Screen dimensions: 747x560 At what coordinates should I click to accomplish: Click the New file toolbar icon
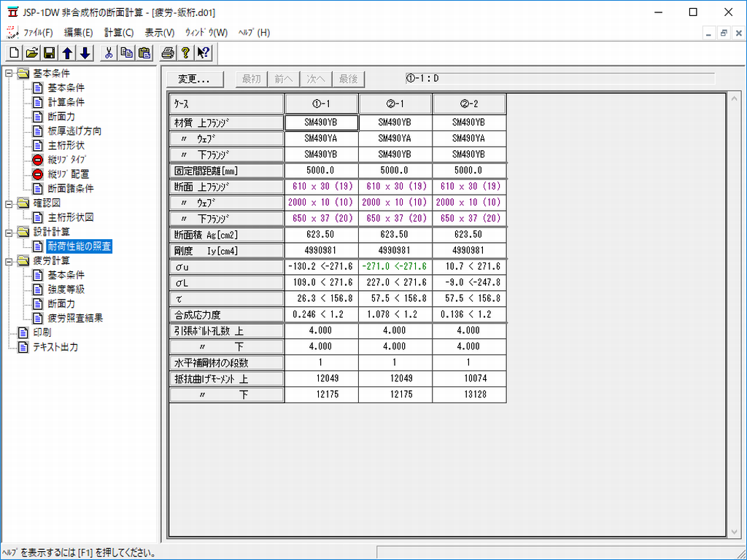15,52
